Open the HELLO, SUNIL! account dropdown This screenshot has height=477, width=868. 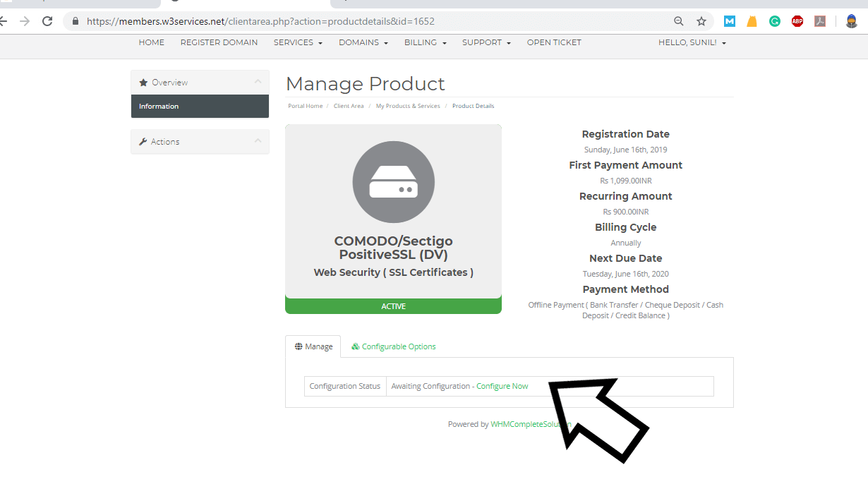click(692, 42)
